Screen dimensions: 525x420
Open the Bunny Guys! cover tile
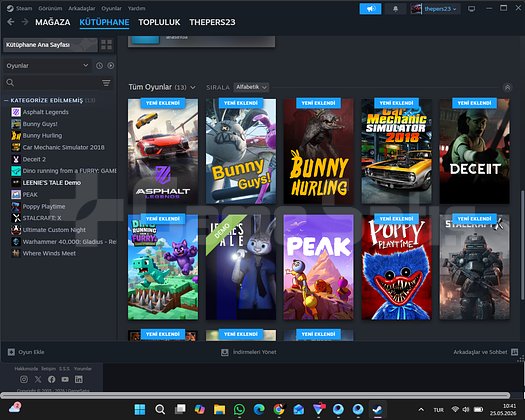tap(241, 151)
